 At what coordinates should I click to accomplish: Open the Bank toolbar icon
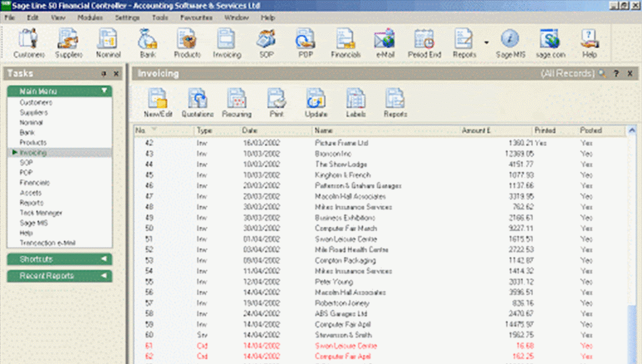pos(147,43)
